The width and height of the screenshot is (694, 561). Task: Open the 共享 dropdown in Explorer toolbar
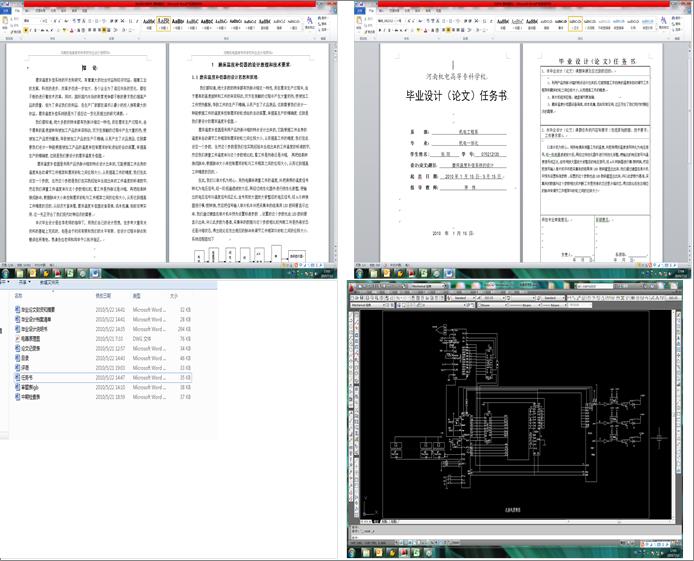(24, 282)
